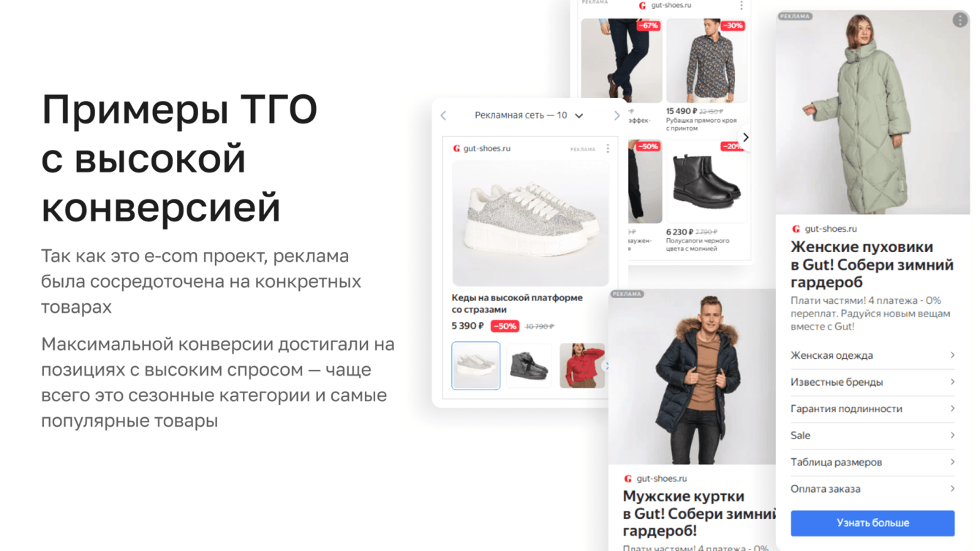Open three-dot menu on sneaker ad card

pyautogui.click(x=608, y=148)
